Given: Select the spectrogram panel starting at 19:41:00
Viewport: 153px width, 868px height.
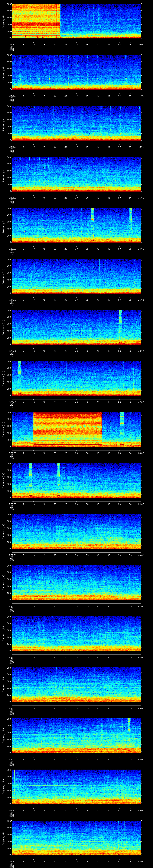Looking at the screenshot, I should click(76, 633).
